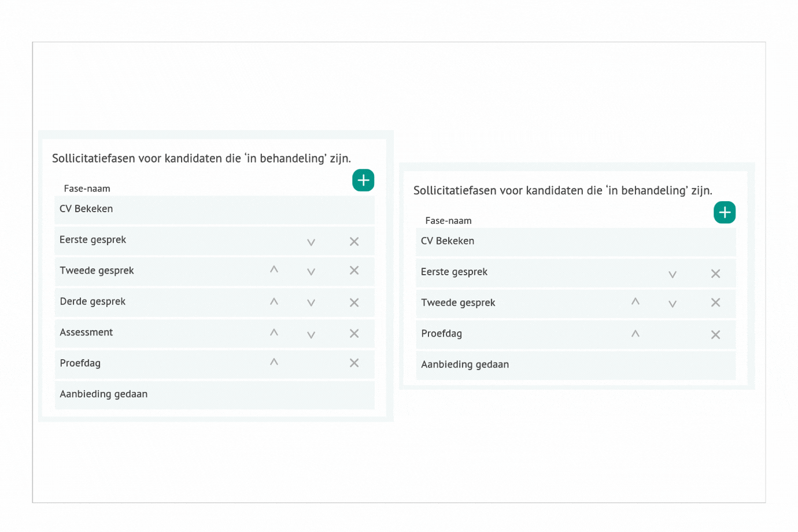This screenshot has width=798, height=532.
Task: Move Proefdag up in the right panel
Action: 636,334
